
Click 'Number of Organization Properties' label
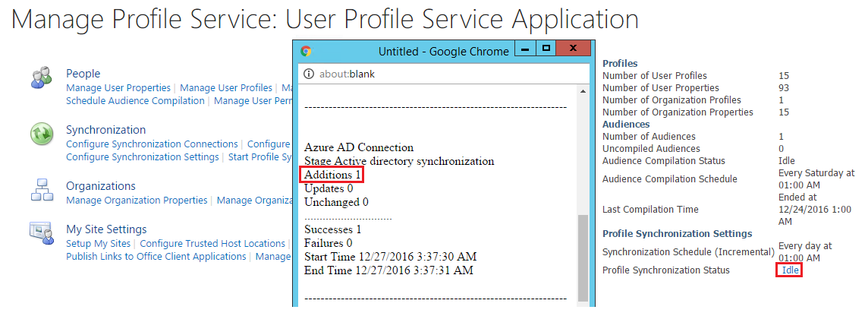pyautogui.click(x=678, y=112)
